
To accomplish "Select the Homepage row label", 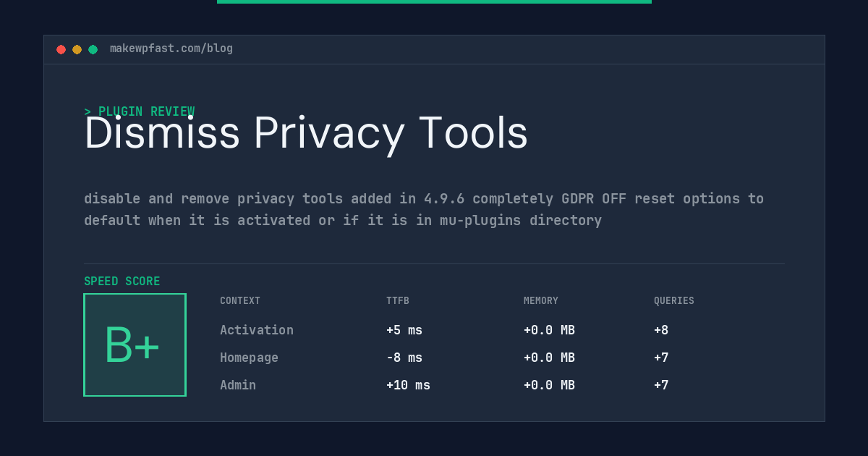I will pos(249,358).
